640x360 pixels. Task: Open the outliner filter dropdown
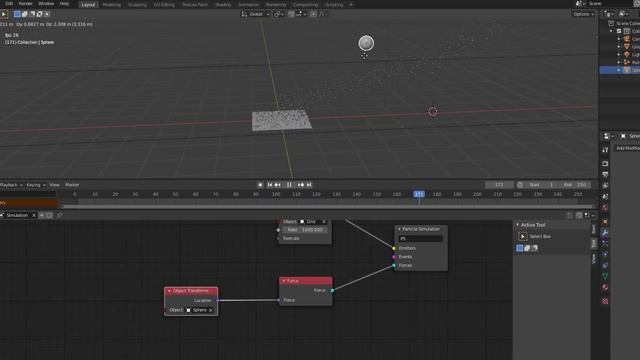click(x=624, y=14)
